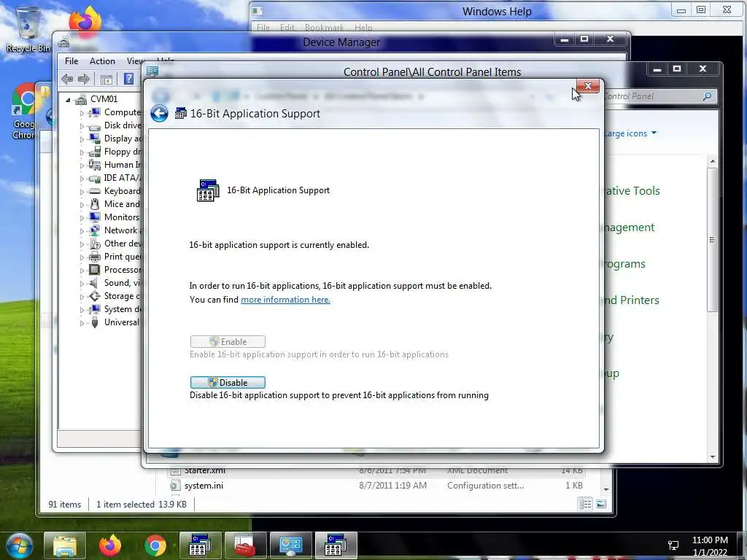747x560 pixels.
Task: Open the Help menu in Windows Help
Action: click(363, 28)
